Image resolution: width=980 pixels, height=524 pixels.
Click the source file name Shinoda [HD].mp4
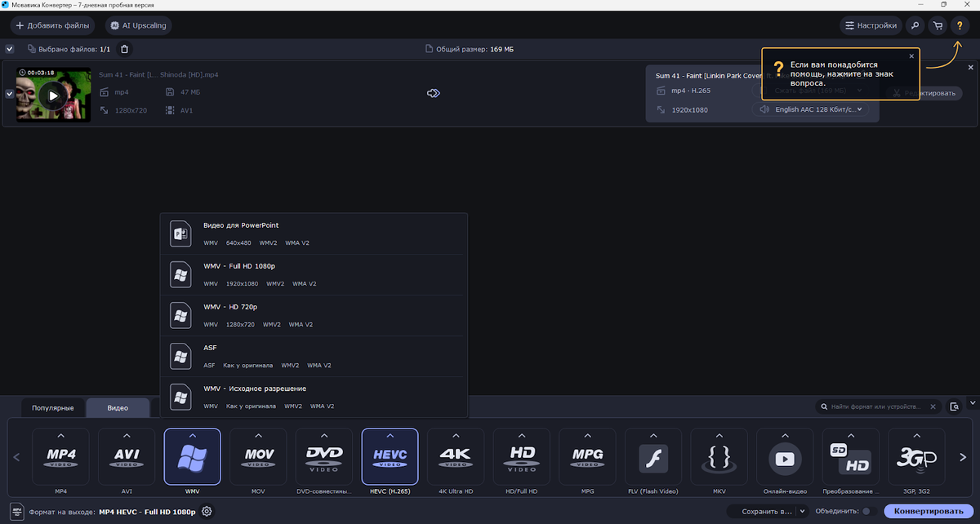(158, 74)
